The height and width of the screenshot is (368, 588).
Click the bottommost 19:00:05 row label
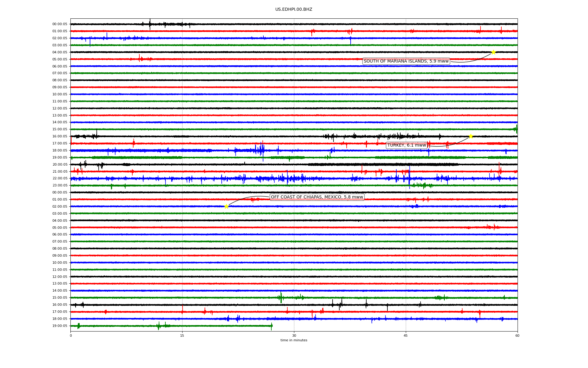coord(60,326)
